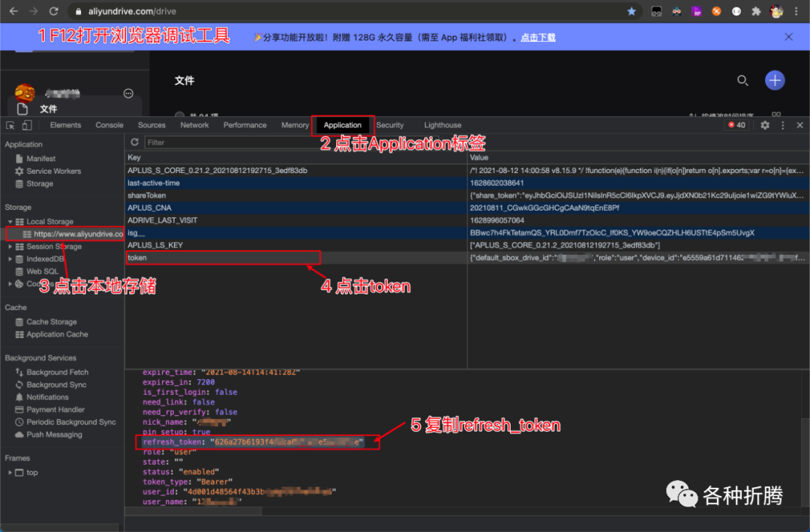
Task: Click the horizontal scrollbar under token preview
Action: click(193, 511)
